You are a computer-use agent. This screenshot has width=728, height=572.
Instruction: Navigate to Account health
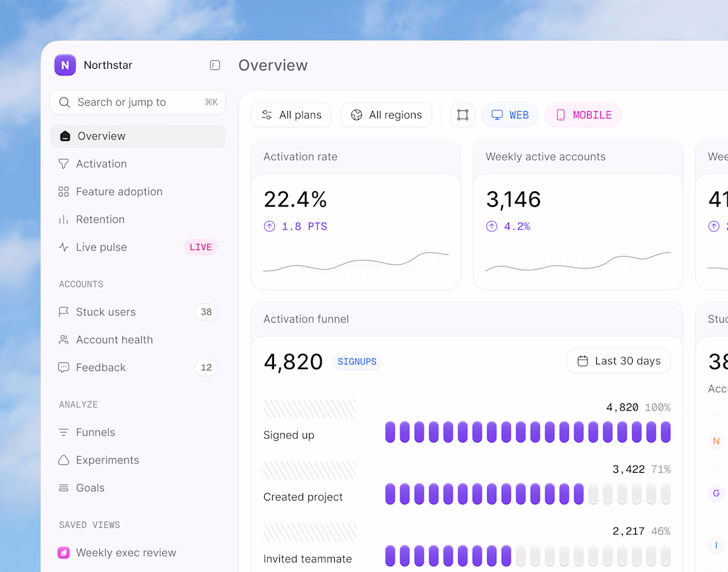click(x=138, y=340)
